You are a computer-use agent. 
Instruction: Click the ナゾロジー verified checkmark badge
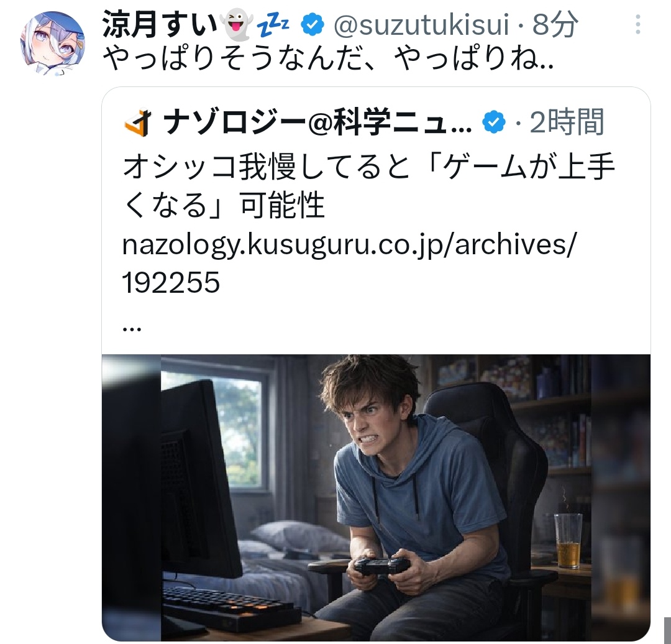click(494, 122)
